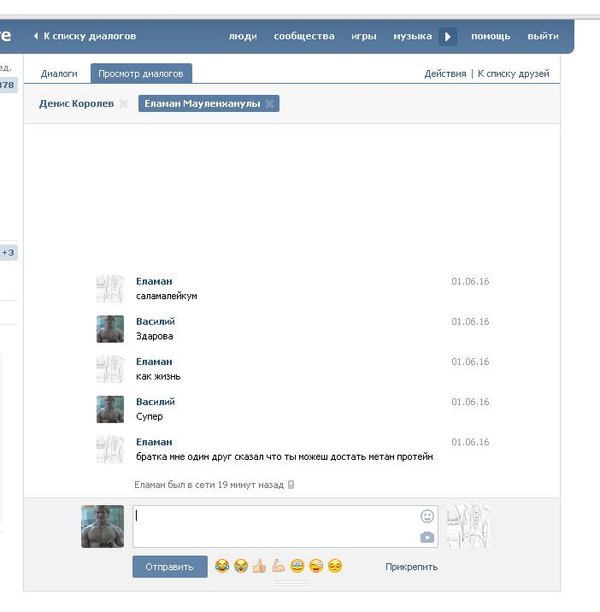Select the Просмотр диалогов tab
This screenshot has width=600, height=612.
point(141,74)
